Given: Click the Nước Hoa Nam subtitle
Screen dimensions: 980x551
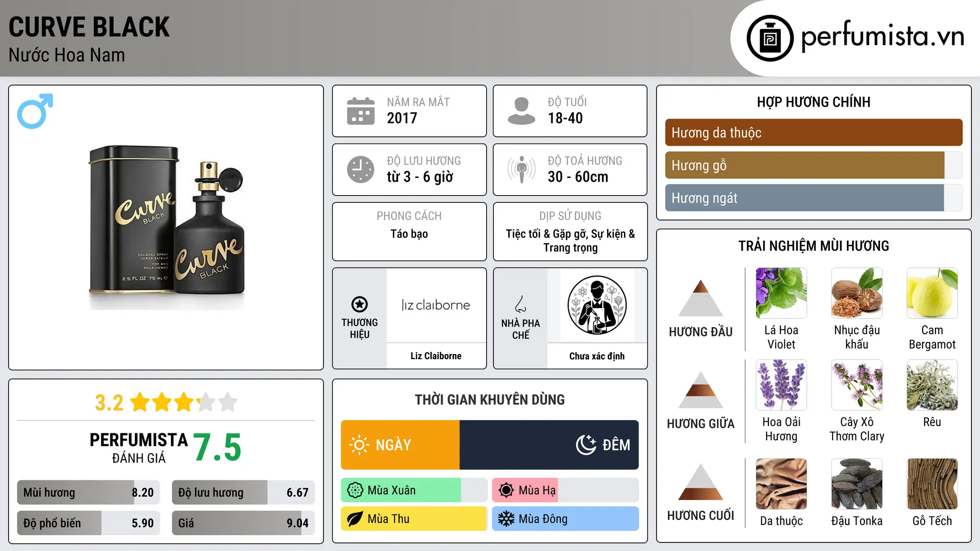Looking at the screenshot, I should pyautogui.click(x=67, y=55).
